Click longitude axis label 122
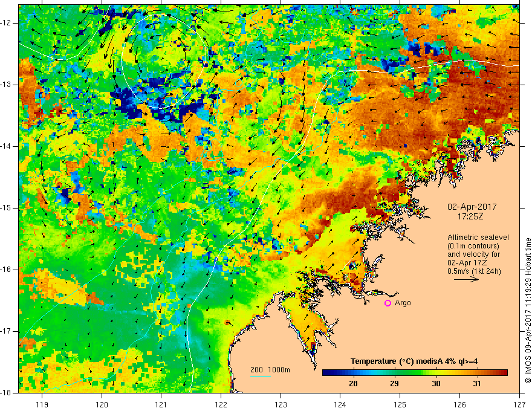This screenshot has height=411, width=532. tap(221, 404)
